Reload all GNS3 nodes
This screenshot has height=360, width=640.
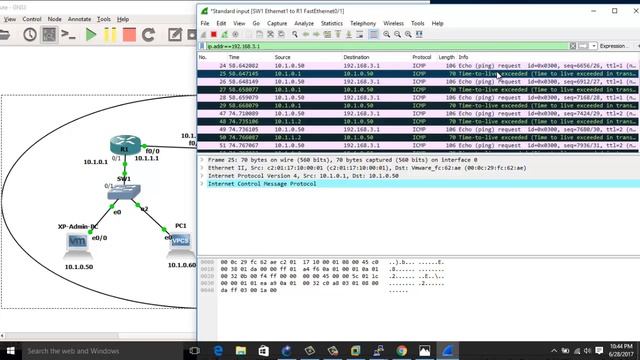coord(148,35)
